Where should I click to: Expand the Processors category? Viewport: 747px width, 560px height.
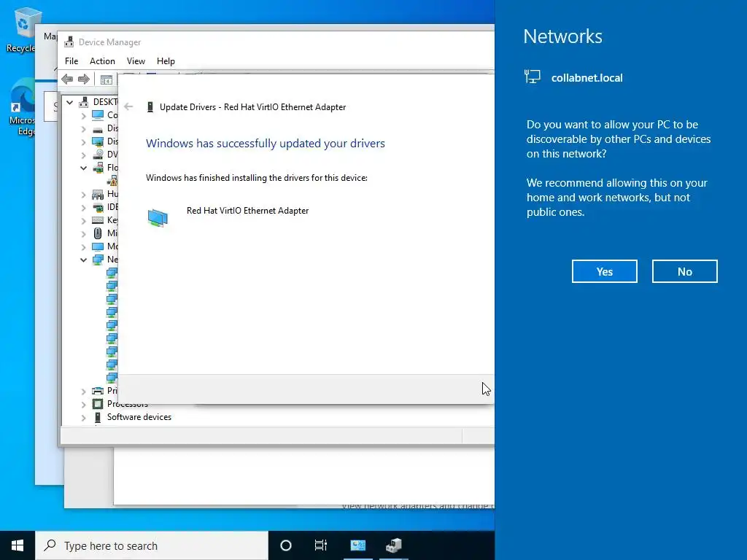[x=83, y=404]
